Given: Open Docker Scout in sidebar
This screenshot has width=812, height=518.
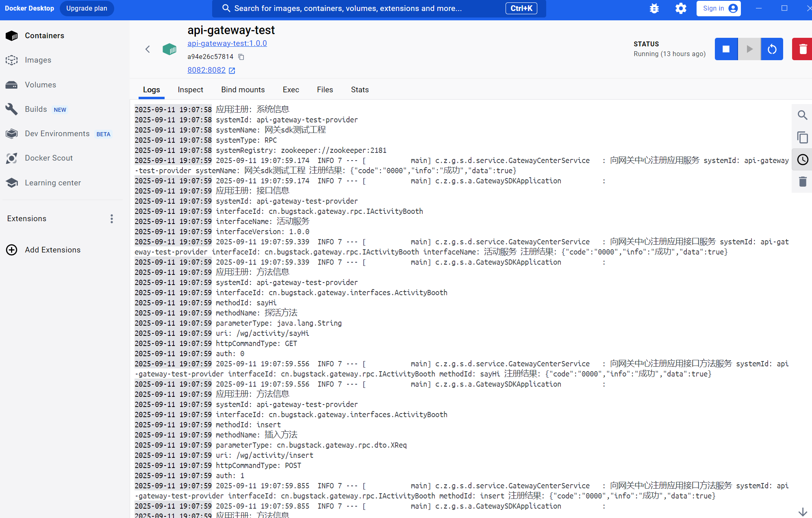Looking at the screenshot, I should pos(48,158).
